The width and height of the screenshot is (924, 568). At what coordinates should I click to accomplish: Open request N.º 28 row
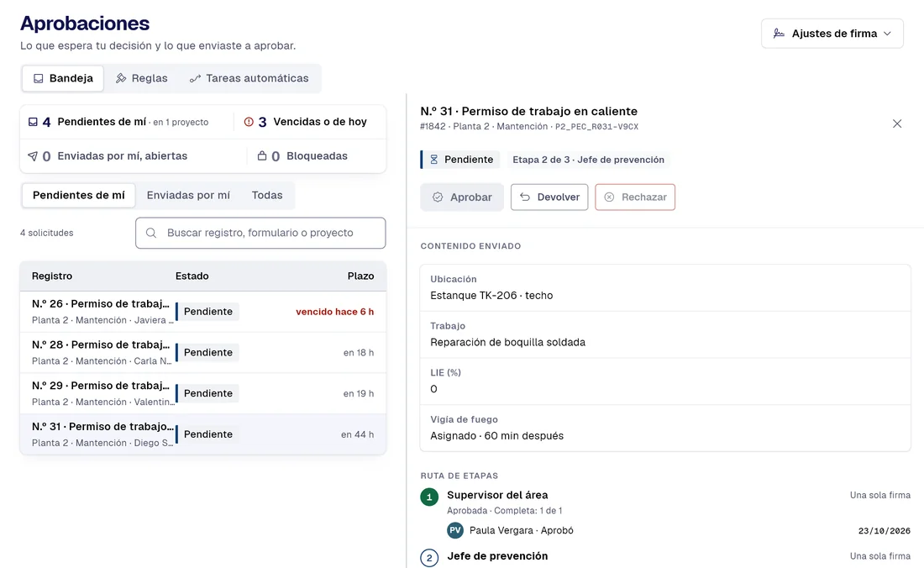coord(203,352)
